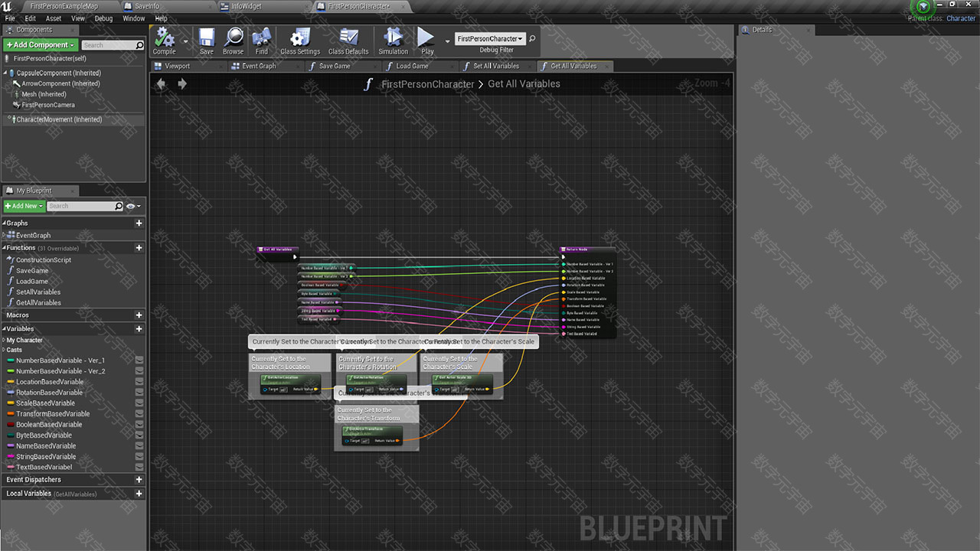Click the magnifier beside the Debug Filter
This screenshot has height=551, width=980.
pos(533,38)
